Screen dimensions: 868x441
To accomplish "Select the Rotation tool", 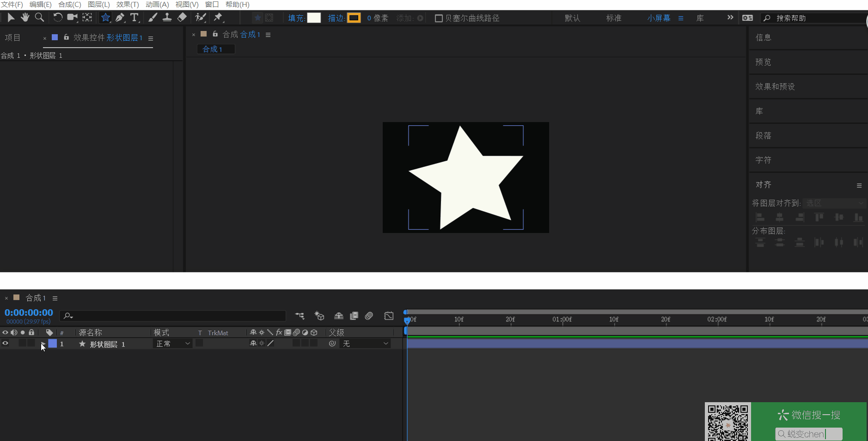I will tap(57, 18).
